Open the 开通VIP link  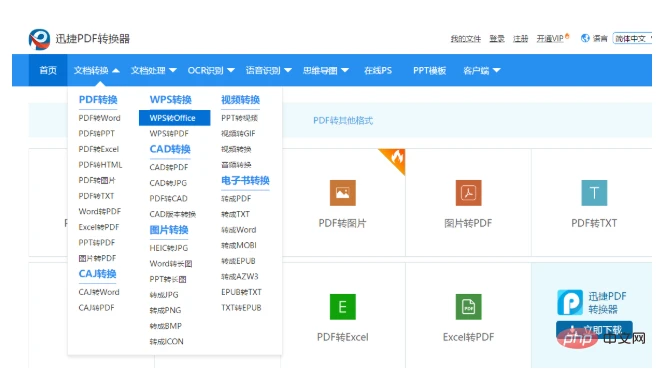tap(552, 38)
